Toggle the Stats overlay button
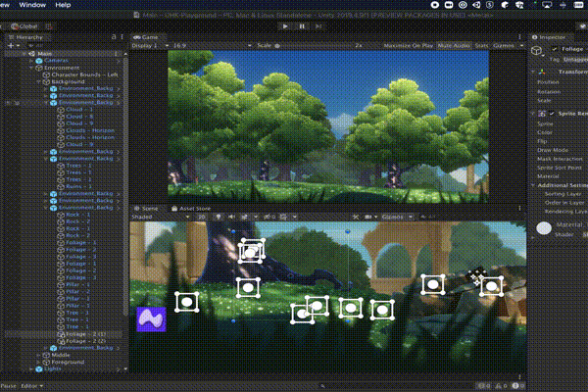 click(481, 45)
